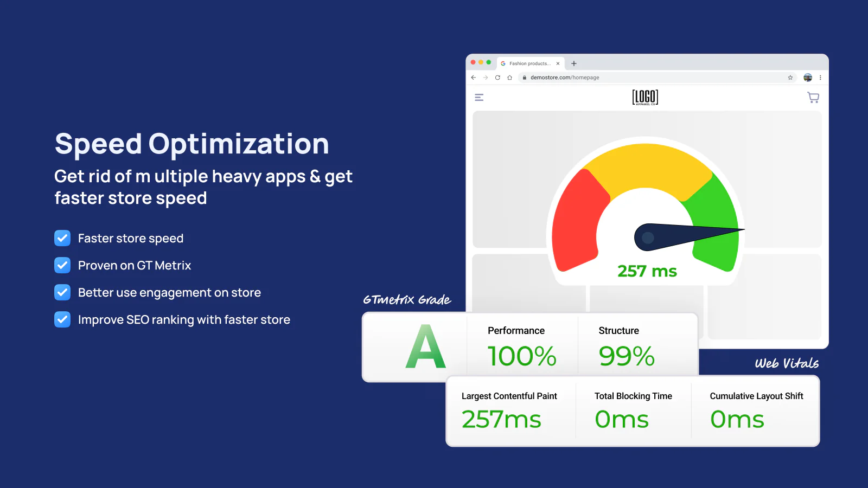This screenshot has width=868, height=488.
Task: Bookmark page with the star icon
Action: click(x=790, y=78)
